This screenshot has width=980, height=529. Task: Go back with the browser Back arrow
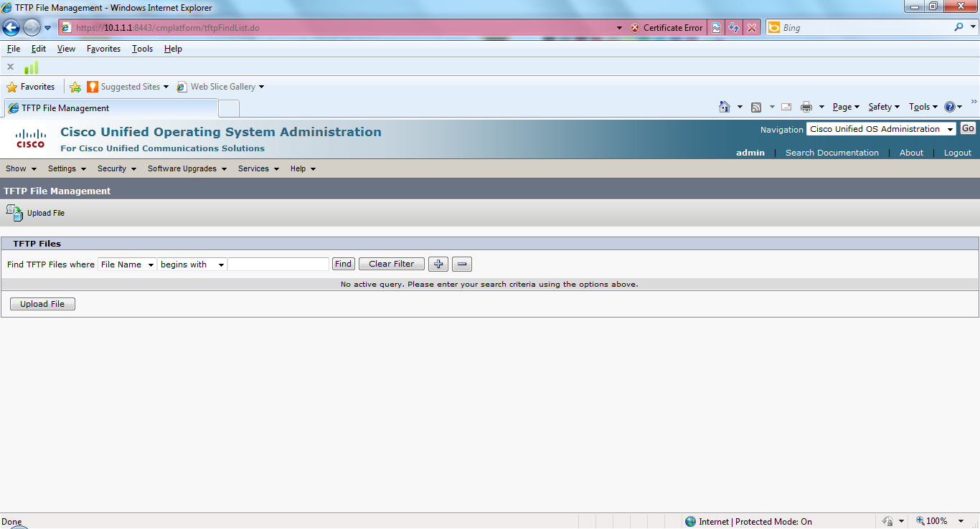coord(11,28)
